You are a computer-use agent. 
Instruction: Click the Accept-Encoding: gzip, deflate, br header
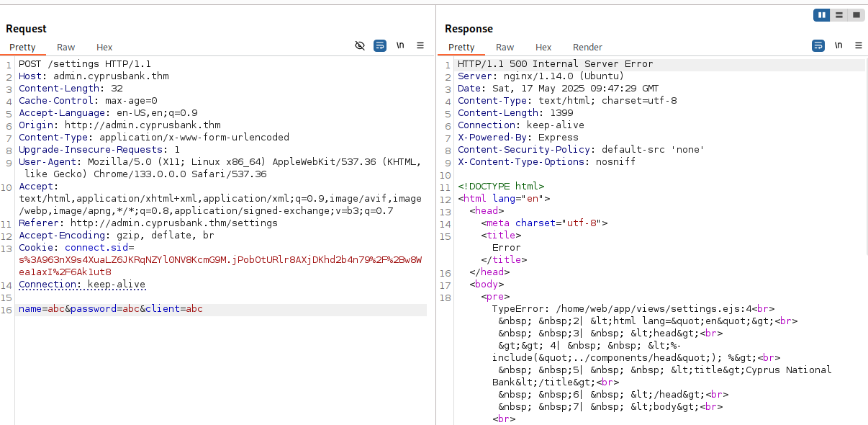[x=117, y=236]
